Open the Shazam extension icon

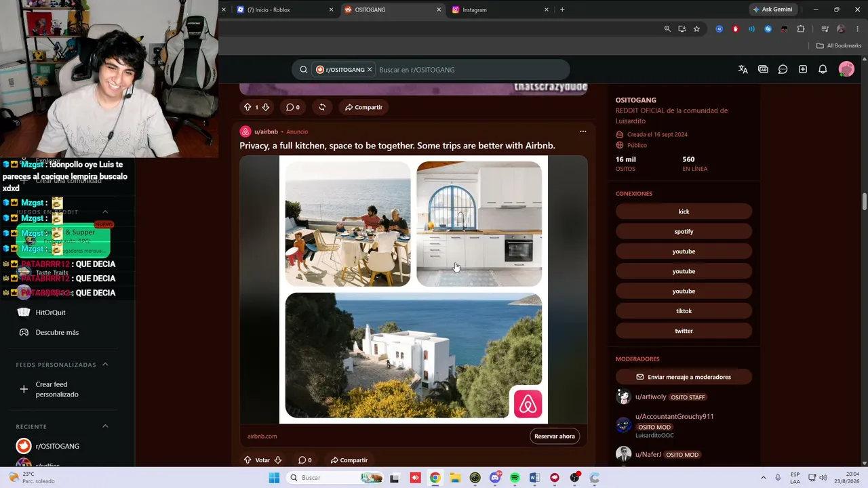[x=768, y=29]
